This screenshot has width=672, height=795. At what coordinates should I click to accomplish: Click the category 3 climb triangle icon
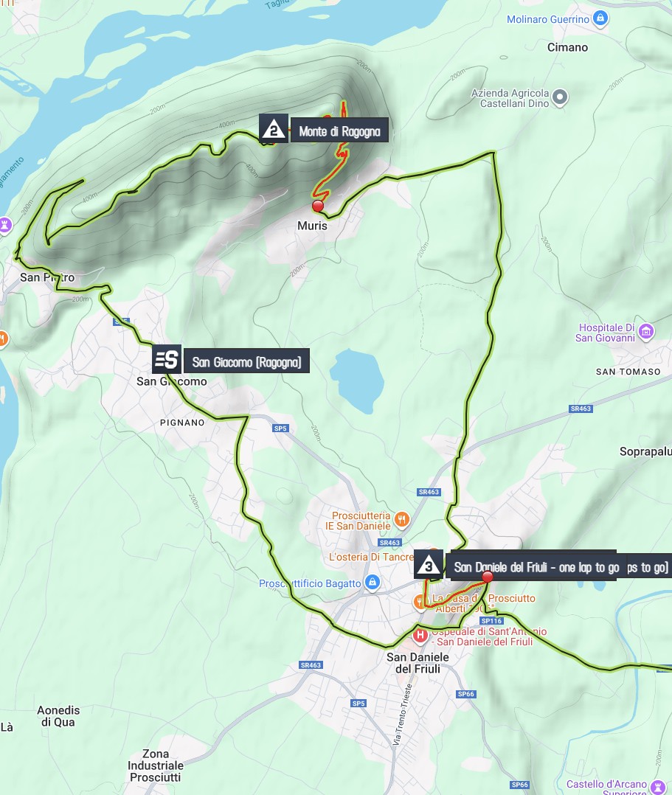coord(429,564)
